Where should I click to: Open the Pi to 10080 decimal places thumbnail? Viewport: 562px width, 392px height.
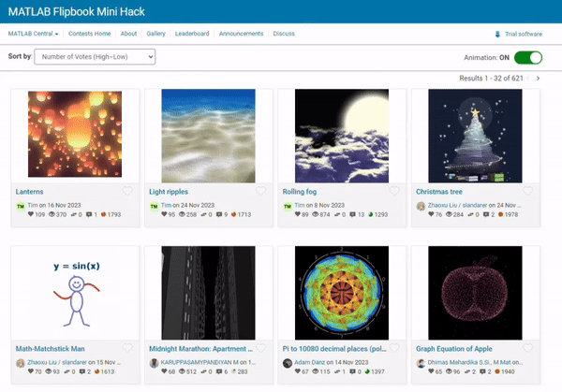coord(341,292)
